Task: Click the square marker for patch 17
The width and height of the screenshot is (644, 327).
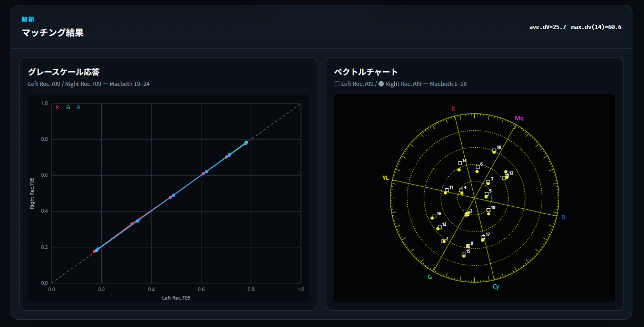Action: [x=483, y=237]
